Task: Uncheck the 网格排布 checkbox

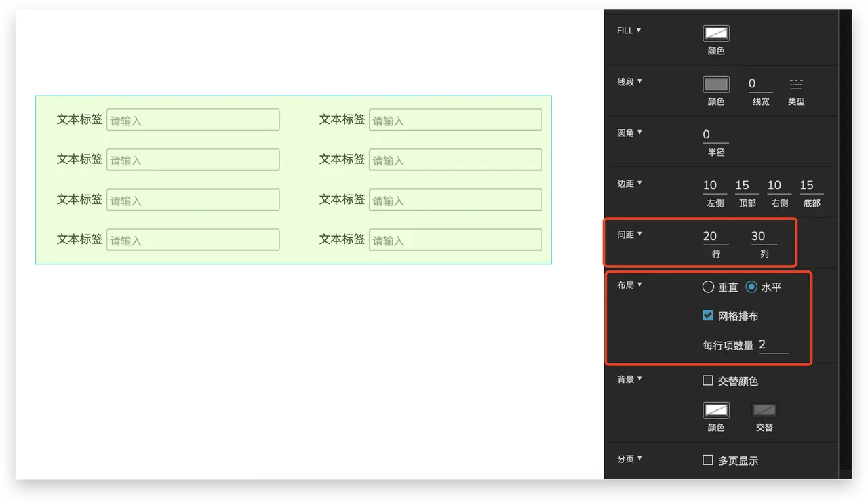Action: (x=708, y=315)
